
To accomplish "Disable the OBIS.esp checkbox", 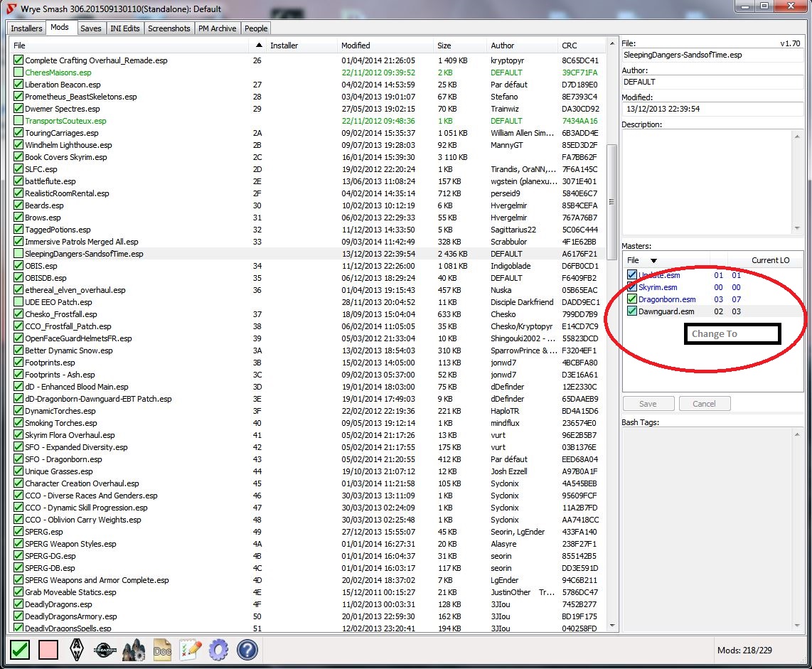I will 18,266.
